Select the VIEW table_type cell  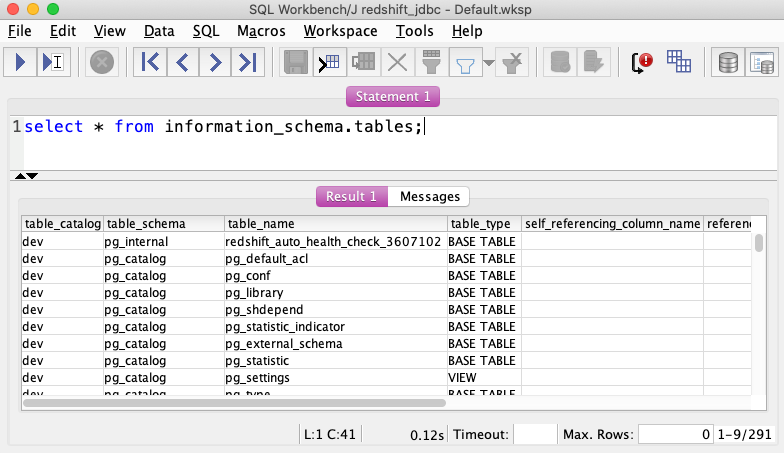click(x=484, y=378)
